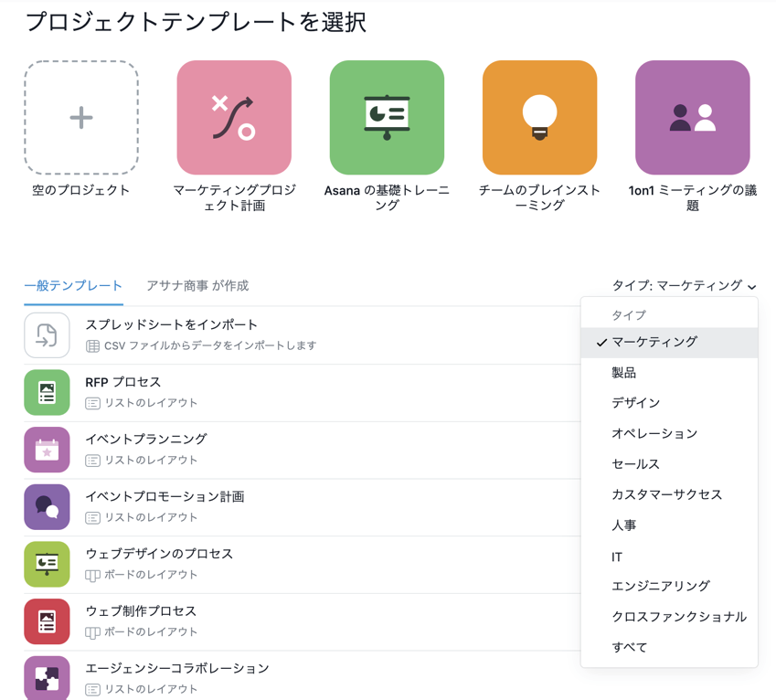Select the 空のプロジェクト plus icon tile
The height and width of the screenshot is (700, 776).
[80, 117]
